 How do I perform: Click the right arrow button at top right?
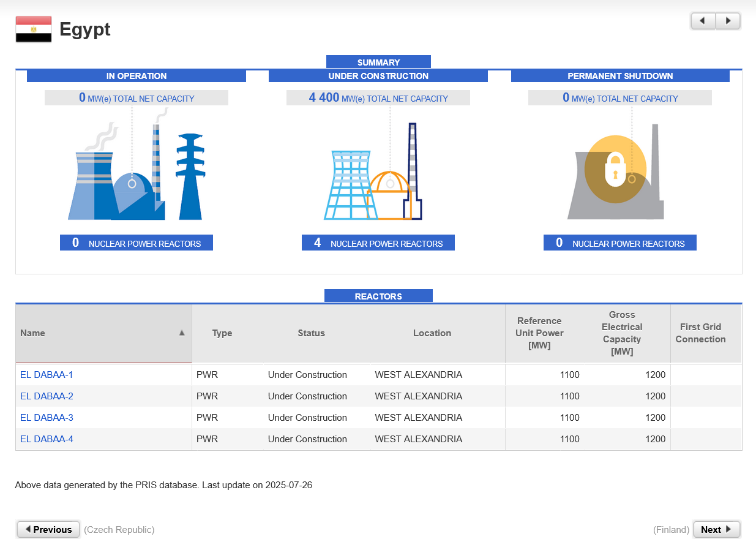(x=728, y=21)
